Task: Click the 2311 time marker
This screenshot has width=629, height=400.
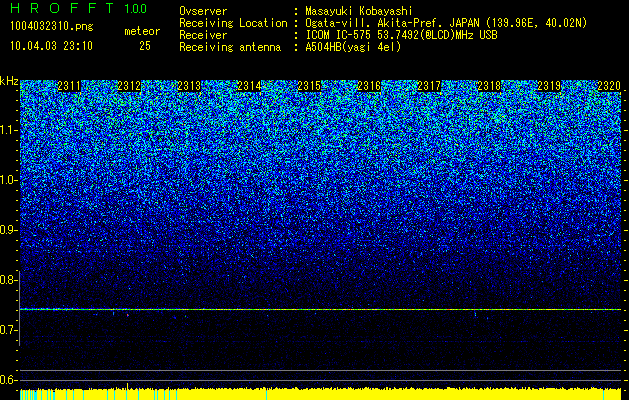Action: click(x=69, y=86)
